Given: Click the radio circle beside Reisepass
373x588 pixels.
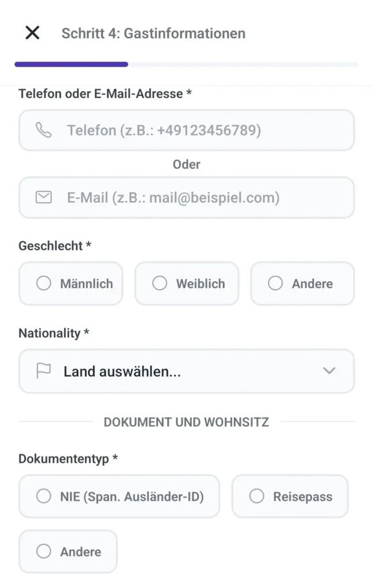Looking at the screenshot, I should (x=257, y=496).
